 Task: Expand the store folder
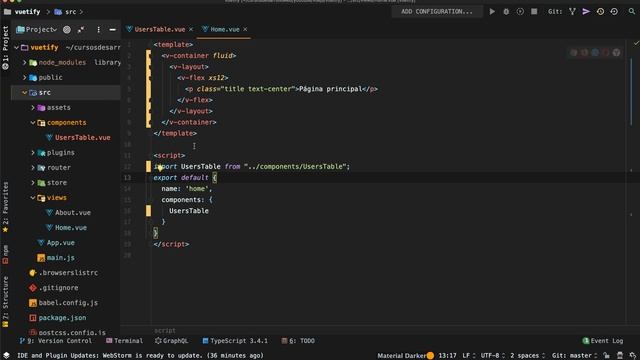[33, 182]
